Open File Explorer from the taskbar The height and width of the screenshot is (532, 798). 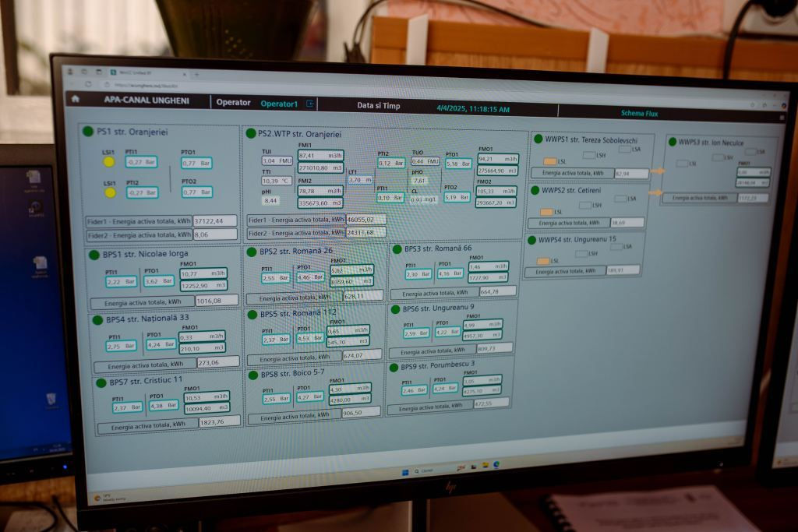(x=485, y=466)
